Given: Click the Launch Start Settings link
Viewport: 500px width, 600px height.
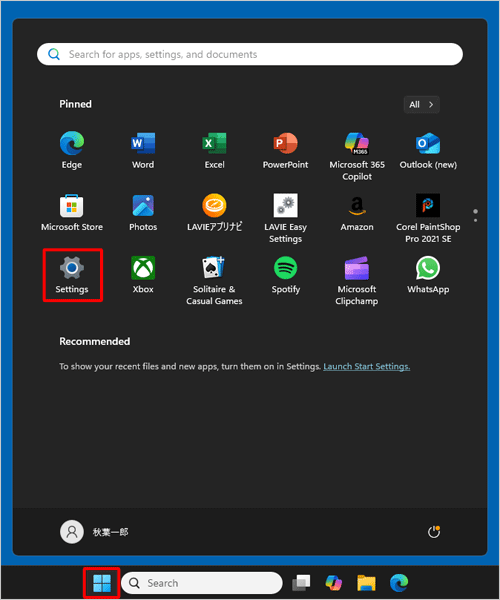Looking at the screenshot, I should pyautogui.click(x=366, y=367).
